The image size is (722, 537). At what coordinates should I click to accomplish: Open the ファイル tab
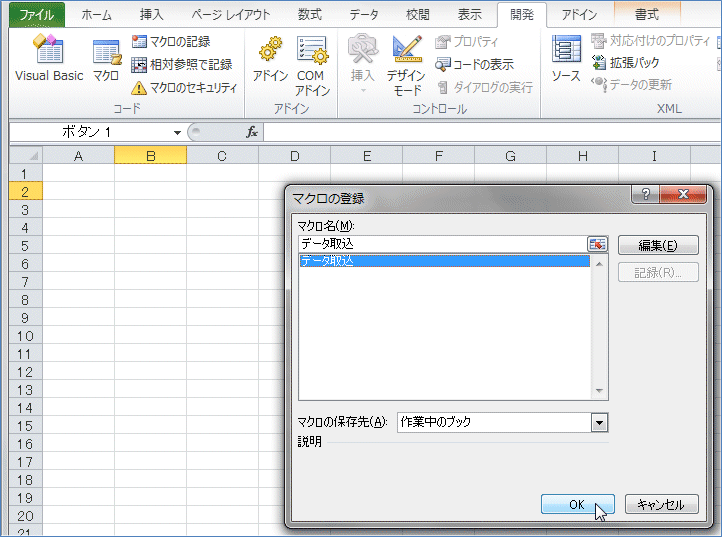(x=36, y=14)
